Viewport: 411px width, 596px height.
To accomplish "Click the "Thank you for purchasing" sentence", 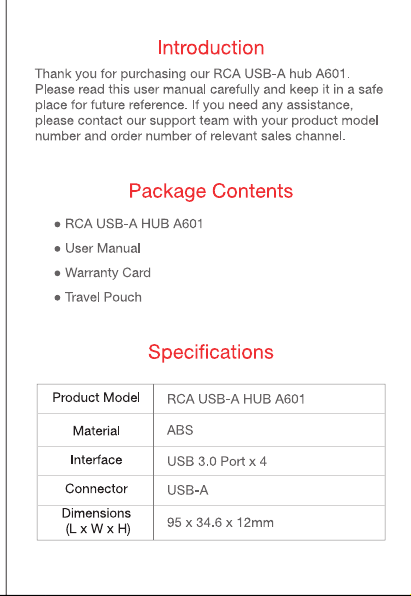I will (192, 73).
